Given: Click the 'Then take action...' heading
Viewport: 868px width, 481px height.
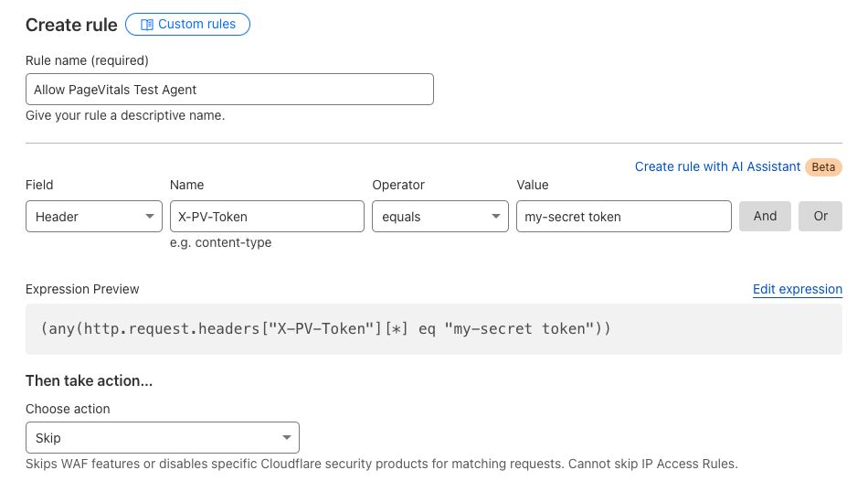Looking at the screenshot, I should [x=90, y=380].
